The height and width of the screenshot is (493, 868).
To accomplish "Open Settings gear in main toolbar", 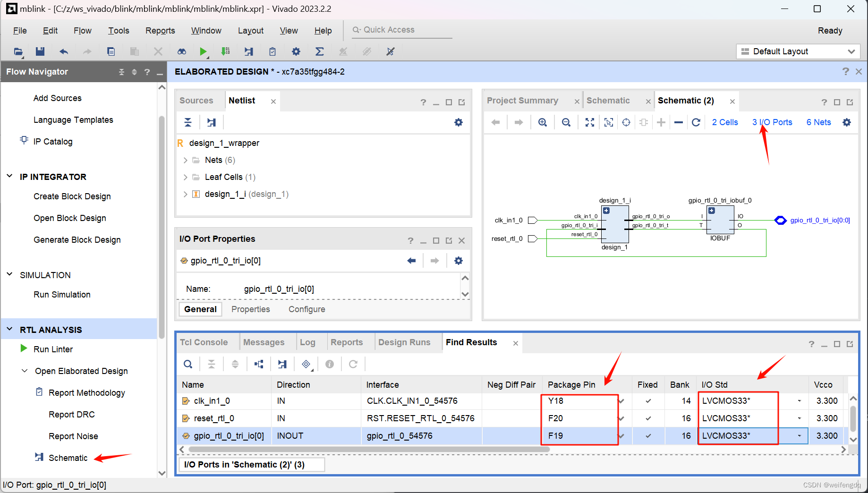I will (296, 51).
